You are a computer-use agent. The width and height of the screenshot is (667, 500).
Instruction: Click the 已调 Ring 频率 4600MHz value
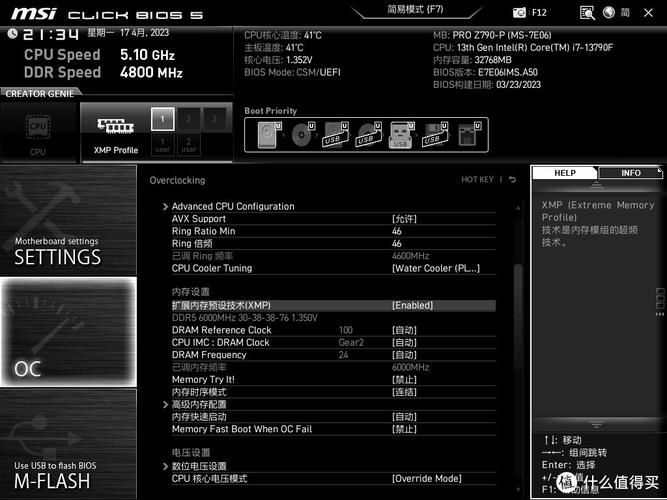coord(410,256)
